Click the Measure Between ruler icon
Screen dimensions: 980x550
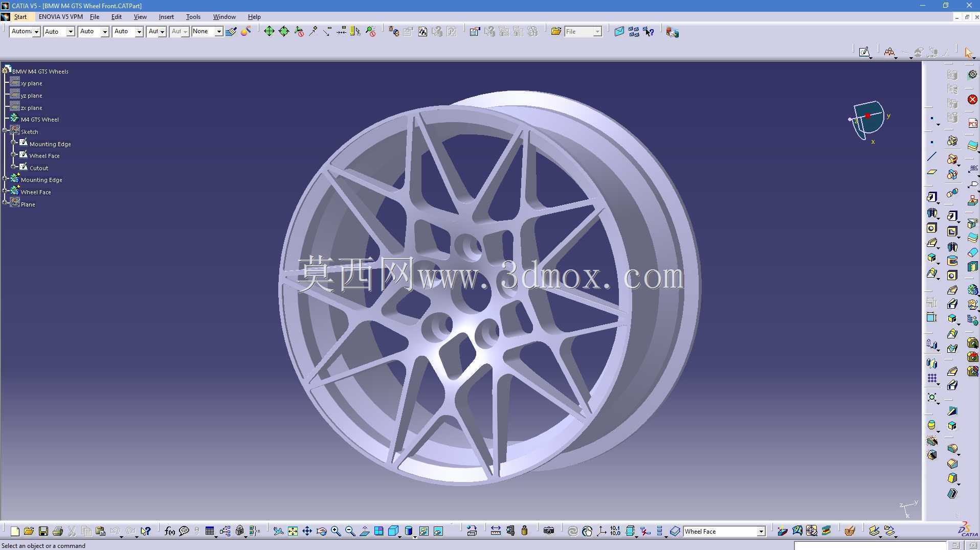tap(496, 532)
